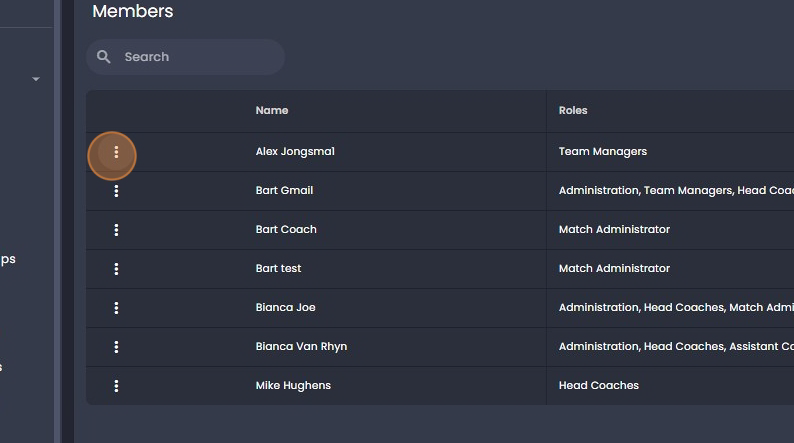Expand the sidebar dropdown arrow
Image resolution: width=794 pixels, height=443 pixels.
[35, 79]
